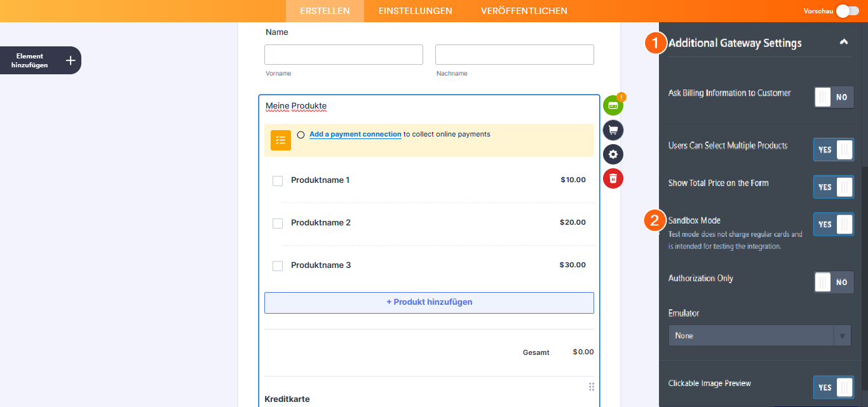Image resolution: width=868 pixels, height=407 pixels.
Task: Open the shopping cart product icon
Action: point(612,130)
